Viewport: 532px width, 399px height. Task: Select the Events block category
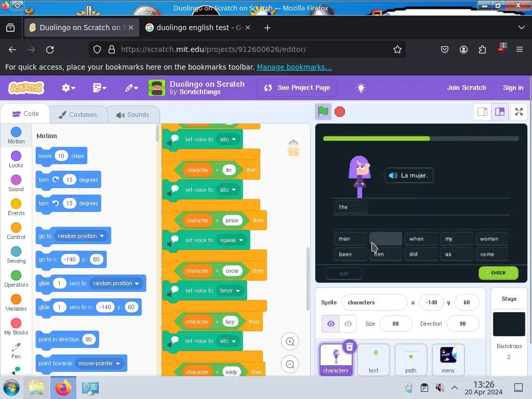(x=16, y=207)
